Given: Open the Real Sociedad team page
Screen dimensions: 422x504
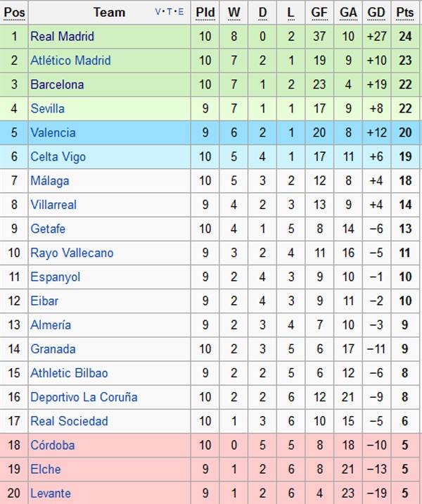Looking at the screenshot, I should 69,421.
